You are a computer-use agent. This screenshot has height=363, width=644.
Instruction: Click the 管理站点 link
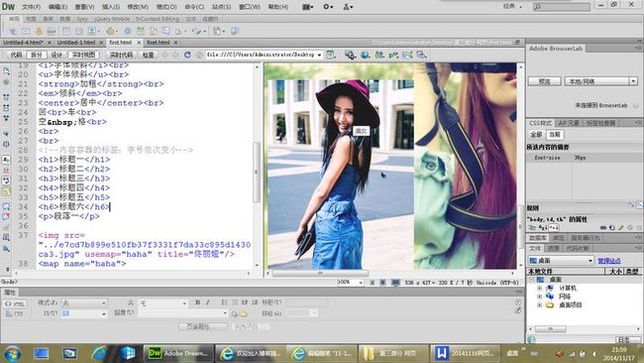[609, 261]
